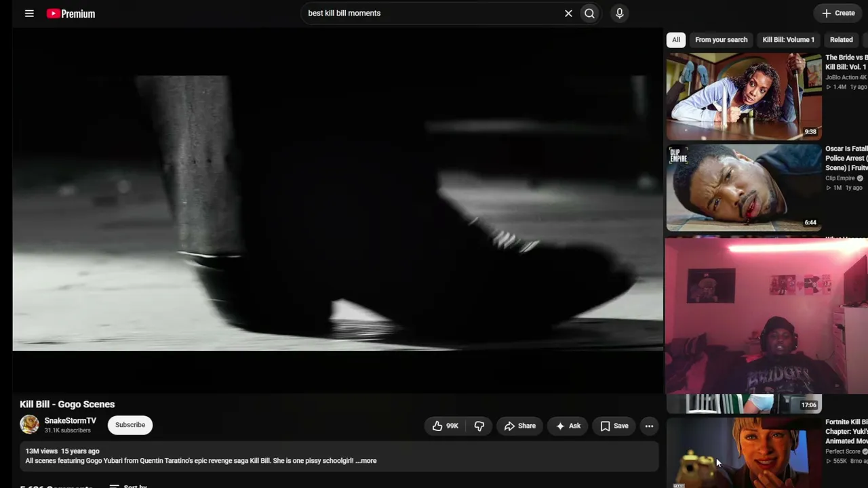Screen dimensions: 868x488
Task: Open more actions three-dot menu
Action: (649, 426)
